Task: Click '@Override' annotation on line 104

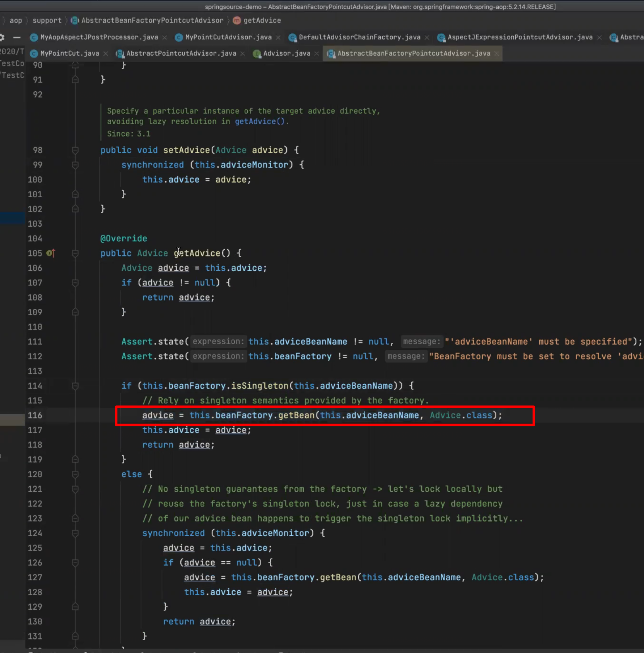Action: tap(123, 239)
